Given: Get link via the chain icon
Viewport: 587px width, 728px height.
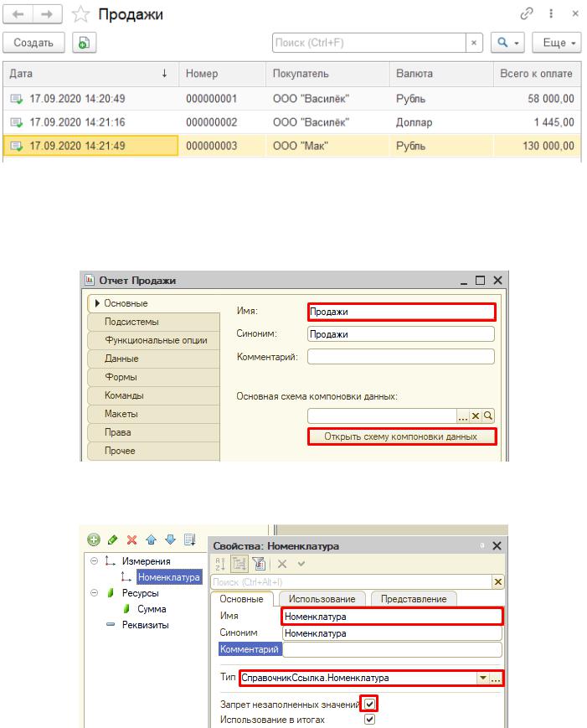Looking at the screenshot, I should pyautogui.click(x=528, y=14).
